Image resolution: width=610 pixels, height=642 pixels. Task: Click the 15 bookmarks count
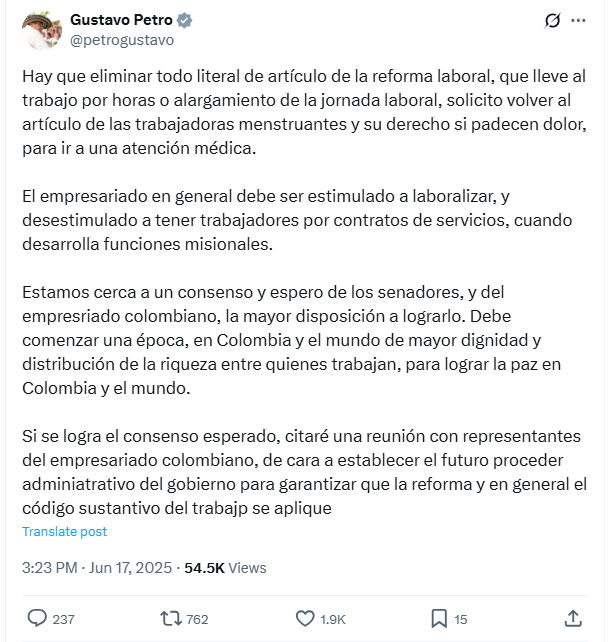[x=461, y=619]
